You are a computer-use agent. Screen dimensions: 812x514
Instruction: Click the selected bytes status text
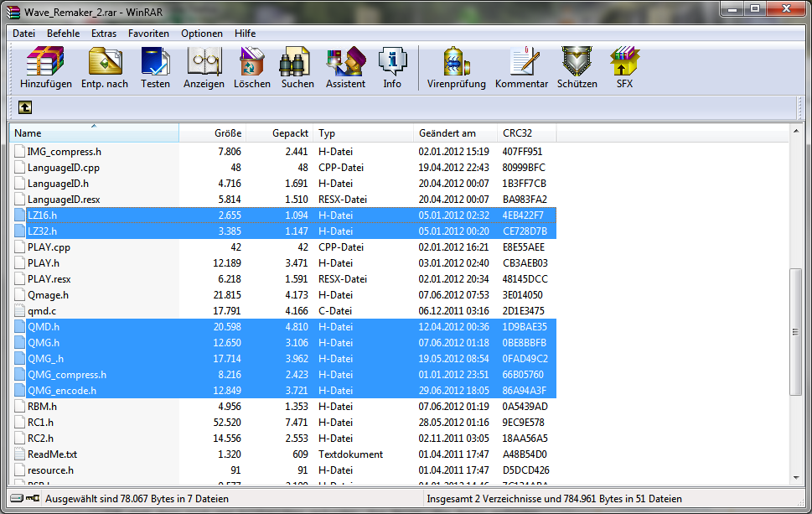tap(137, 498)
